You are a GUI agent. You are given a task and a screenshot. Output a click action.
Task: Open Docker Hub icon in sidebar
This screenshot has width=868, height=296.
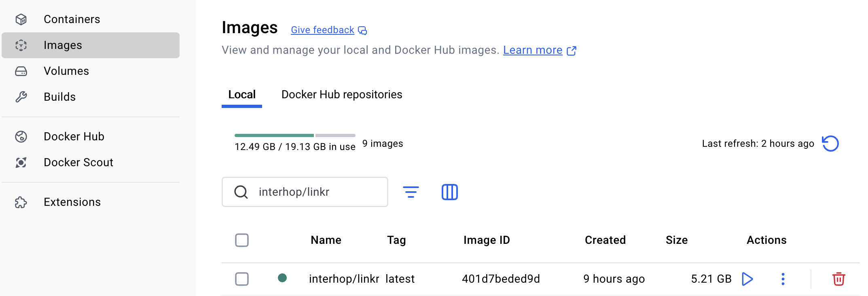[21, 137]
